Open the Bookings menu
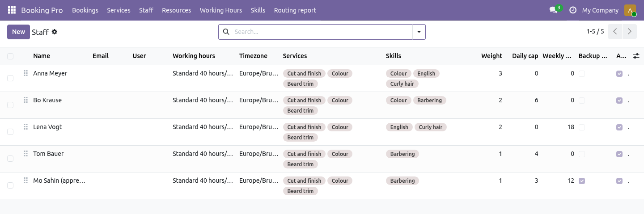 [x=85, y=10]
